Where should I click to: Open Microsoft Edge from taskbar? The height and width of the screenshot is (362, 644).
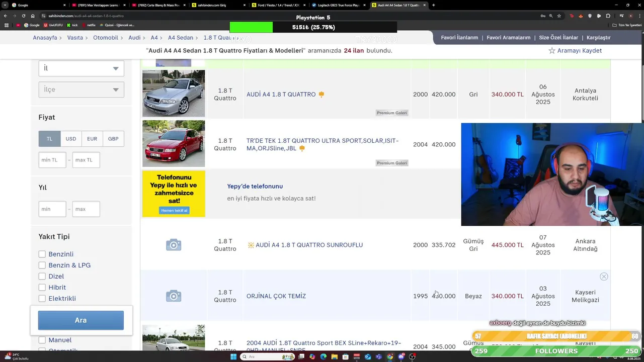click(324, 356)
